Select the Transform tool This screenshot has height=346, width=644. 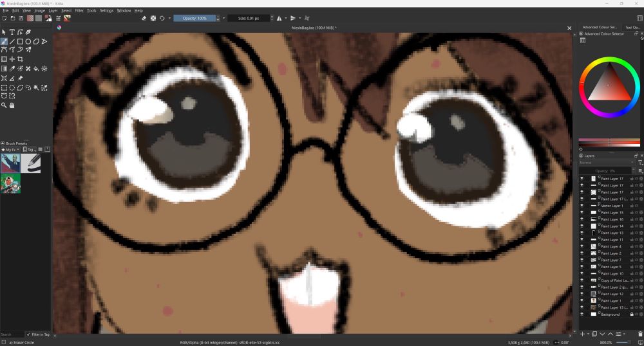tap(4, 59)
